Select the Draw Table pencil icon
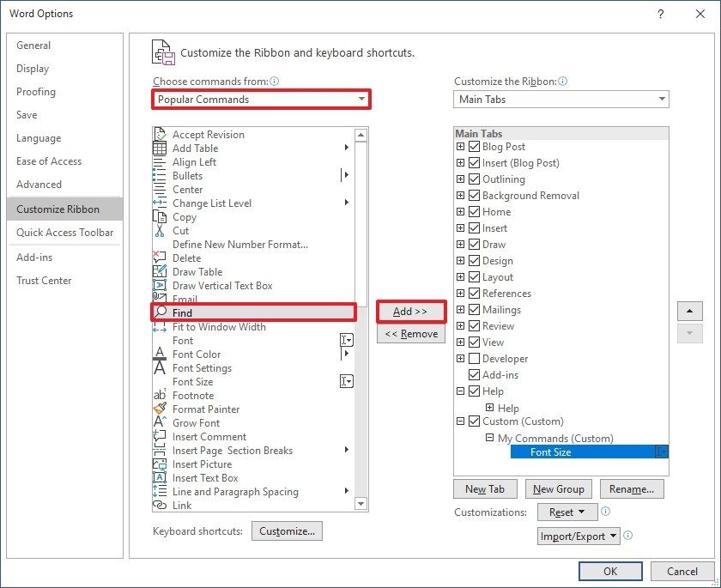The height and width of the screenshot is (588, 721). [x=160, y=271]
